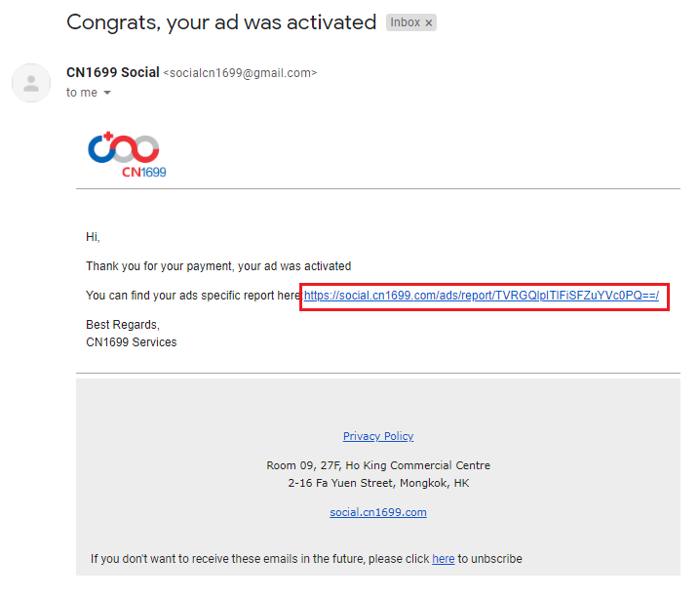Click "here" to unsubscribe from emails
The image size is (700, 598).
(444, 559)
